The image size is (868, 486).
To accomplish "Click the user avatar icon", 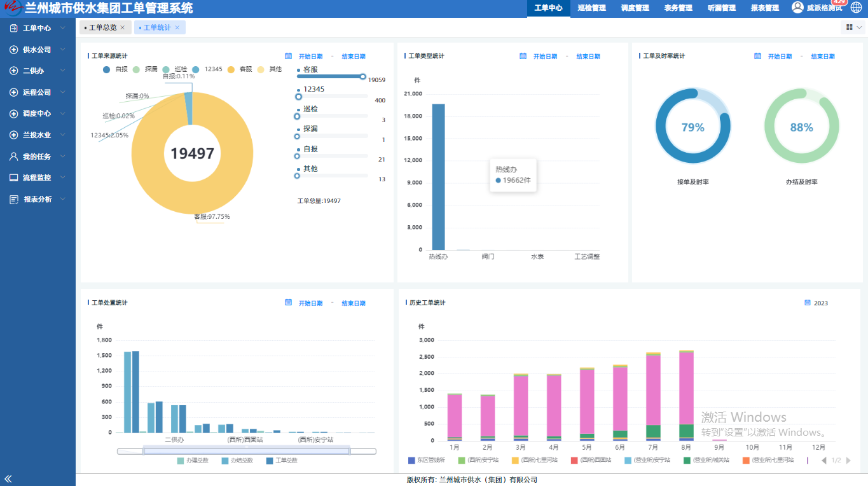I will (x=797, y=7).
